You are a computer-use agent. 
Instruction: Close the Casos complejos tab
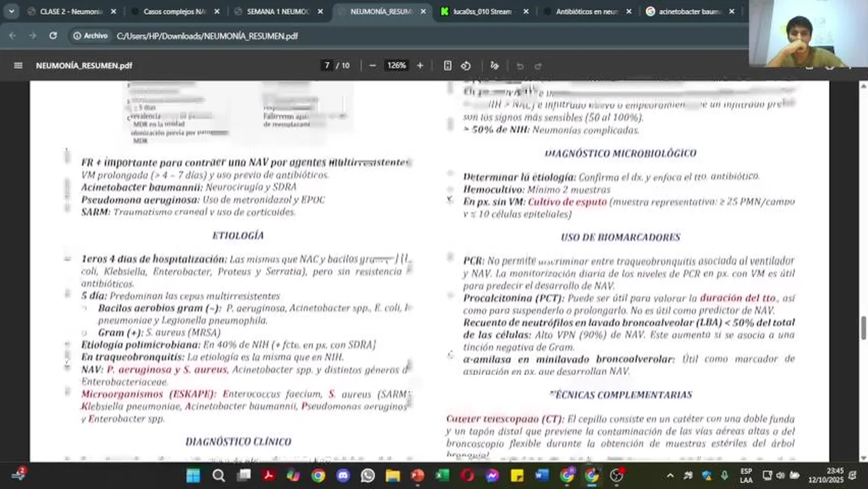pyautogui.click(x=217, y=12)
